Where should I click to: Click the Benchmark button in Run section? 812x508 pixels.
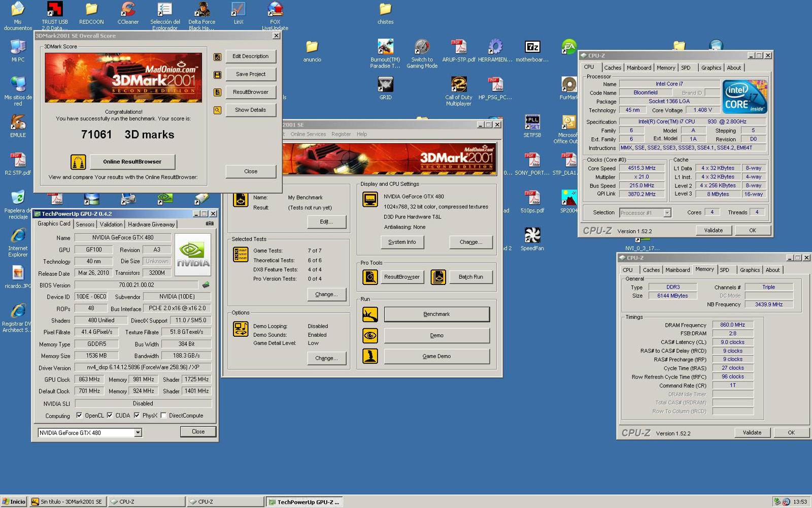[x=436, y=314]
